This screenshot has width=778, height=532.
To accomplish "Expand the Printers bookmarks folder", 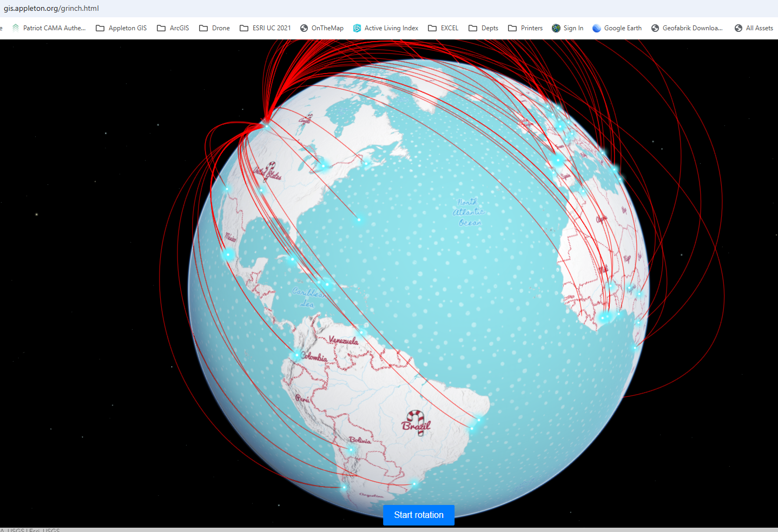I will (x=512, y=28).
